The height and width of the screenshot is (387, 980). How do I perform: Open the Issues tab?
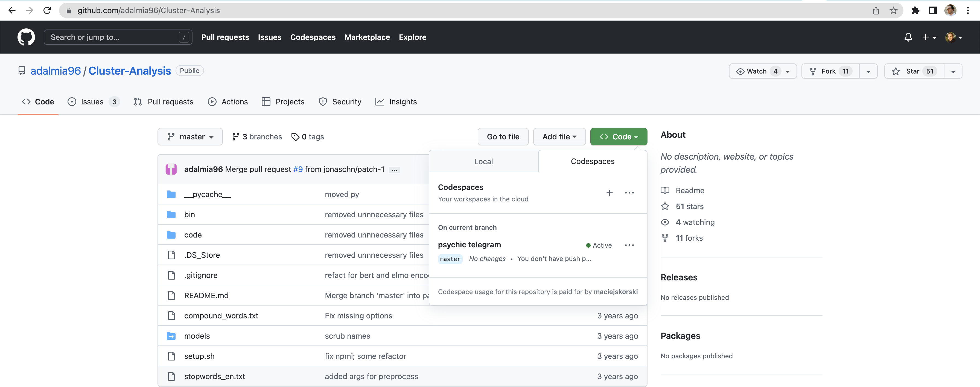click(x=94, y=101)
